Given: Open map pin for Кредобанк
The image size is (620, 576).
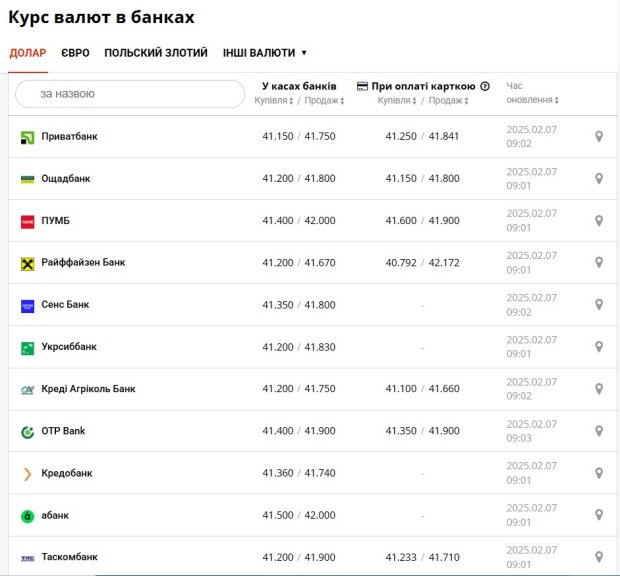Looking at the screenshot, I should click(599, 473).
